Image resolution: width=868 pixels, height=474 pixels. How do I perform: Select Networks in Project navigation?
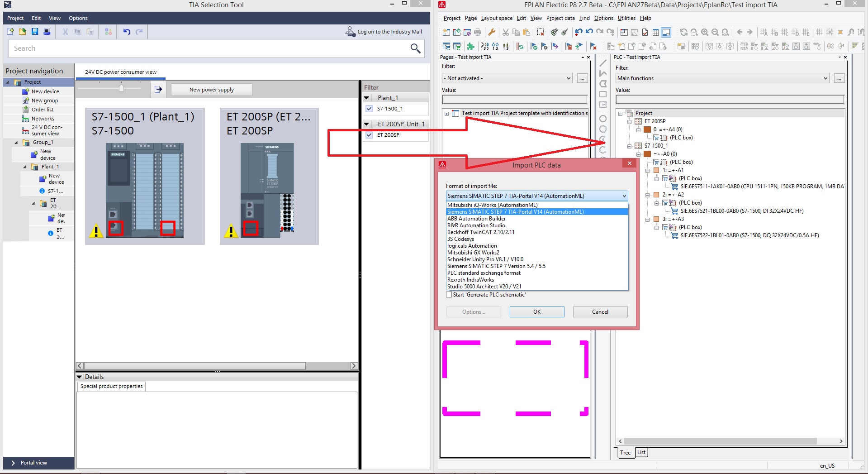(43, 119)
